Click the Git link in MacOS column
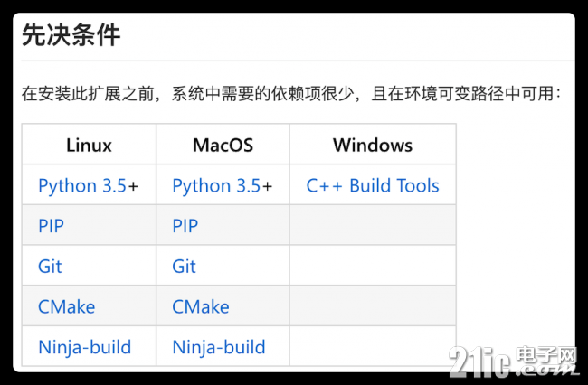Image resolution: width=588 pixels, height=385 pixels. click(x=184, y=267)
